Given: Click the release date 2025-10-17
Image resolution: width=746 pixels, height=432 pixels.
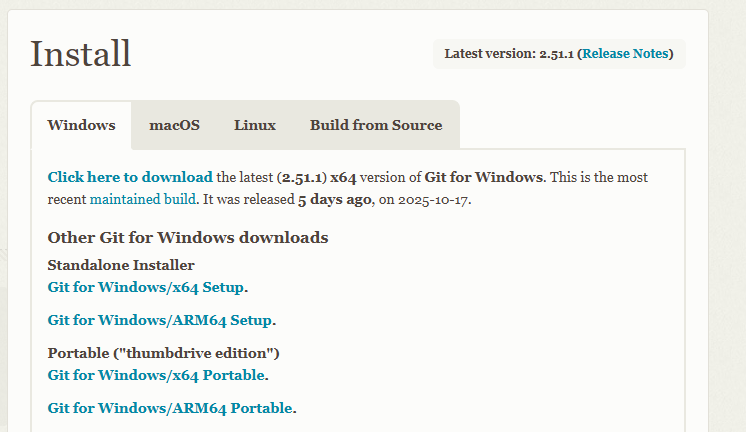Looking at the screenshot, I should point(434,199).
